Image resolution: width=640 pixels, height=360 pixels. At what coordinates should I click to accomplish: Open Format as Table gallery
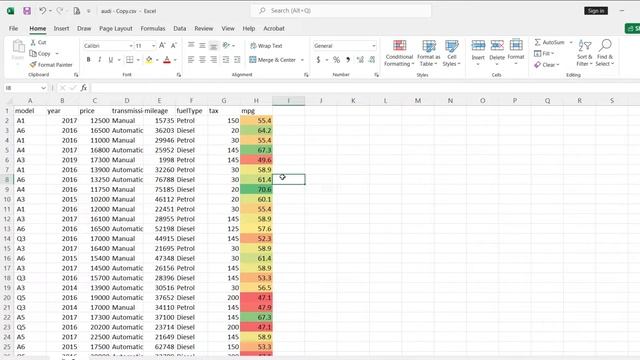coord(429,53)
